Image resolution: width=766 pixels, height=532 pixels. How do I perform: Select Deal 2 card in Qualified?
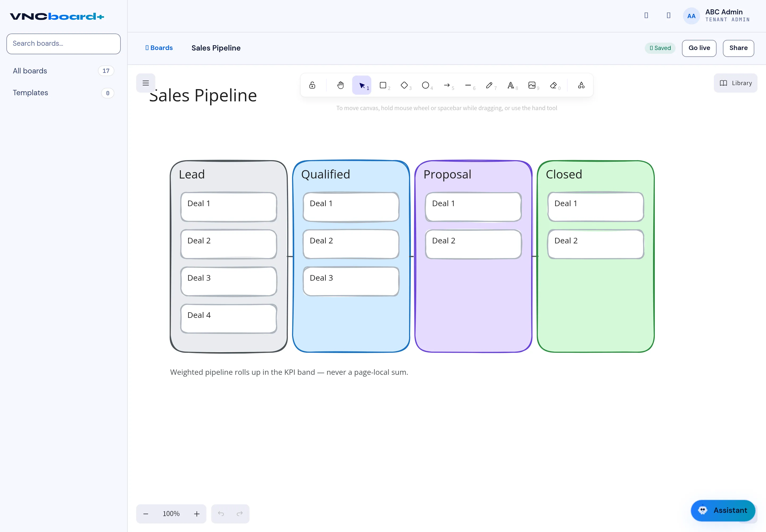pos(351,244)
